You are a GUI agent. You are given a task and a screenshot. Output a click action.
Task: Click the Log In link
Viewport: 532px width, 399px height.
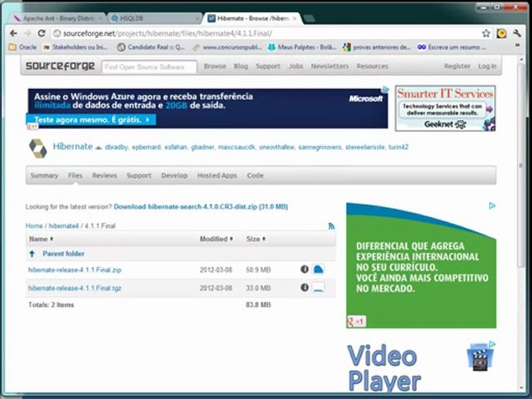point(487,66)
